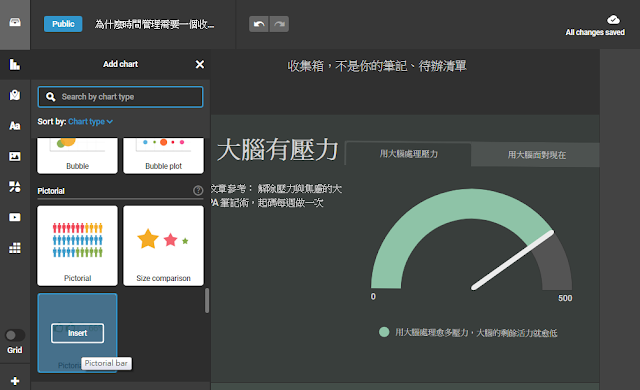
Task: Click the chart list scrollbar handle
Action: 207,301
